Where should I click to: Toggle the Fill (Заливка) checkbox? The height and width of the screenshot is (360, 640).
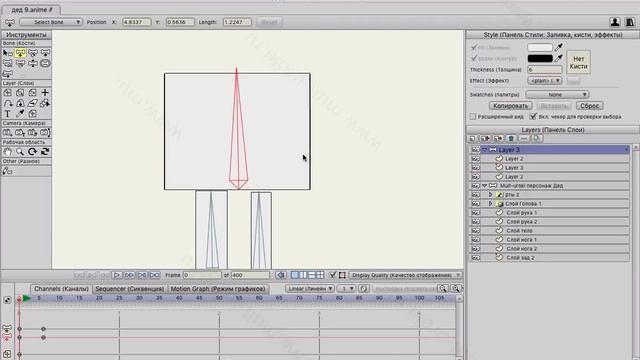pyautogui.click(x=474, y=47)
